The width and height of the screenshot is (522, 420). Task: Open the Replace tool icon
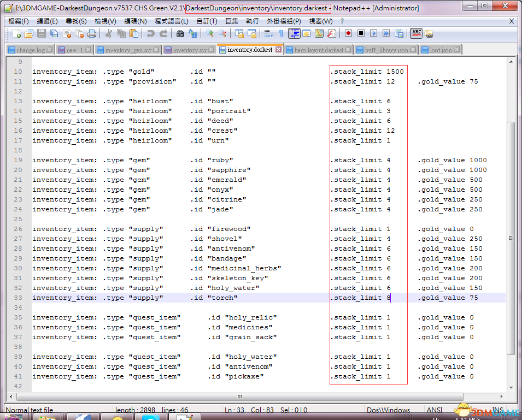click(x=193, y=33)
